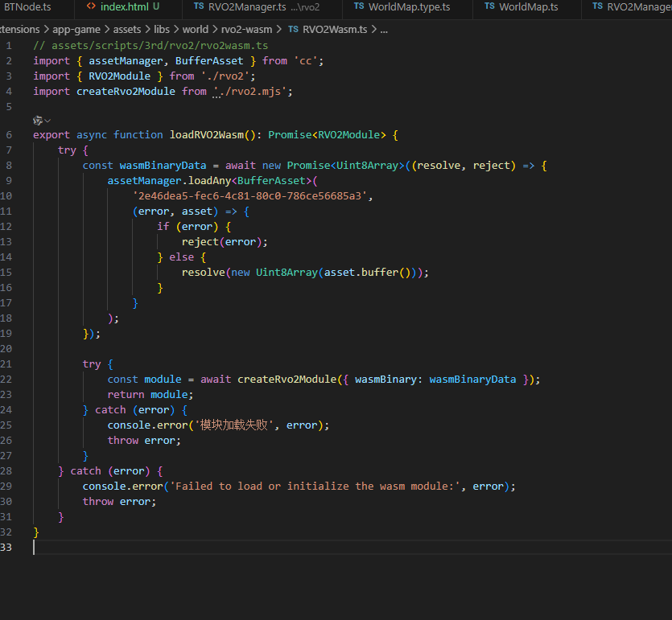This screenshot has width=672, height=620.
Task: Open the AI code-lens icon above line 6
Action: [x=38, y=121]
